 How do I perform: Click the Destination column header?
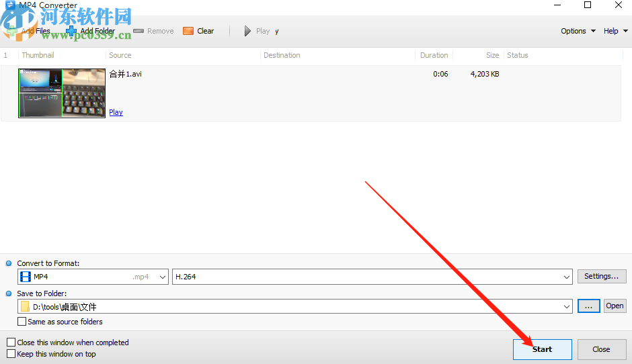282,55
